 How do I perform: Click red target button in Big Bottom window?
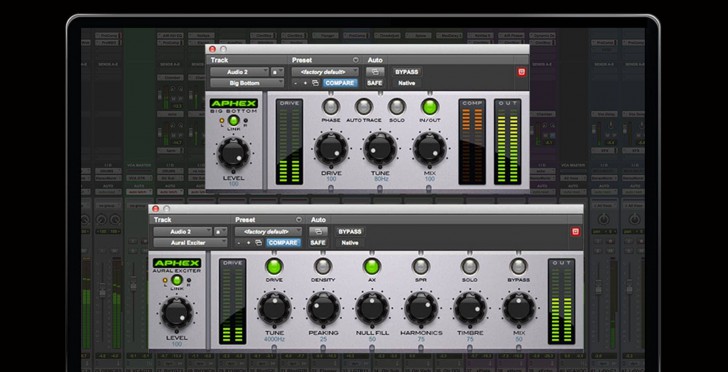tap(522, 72)
